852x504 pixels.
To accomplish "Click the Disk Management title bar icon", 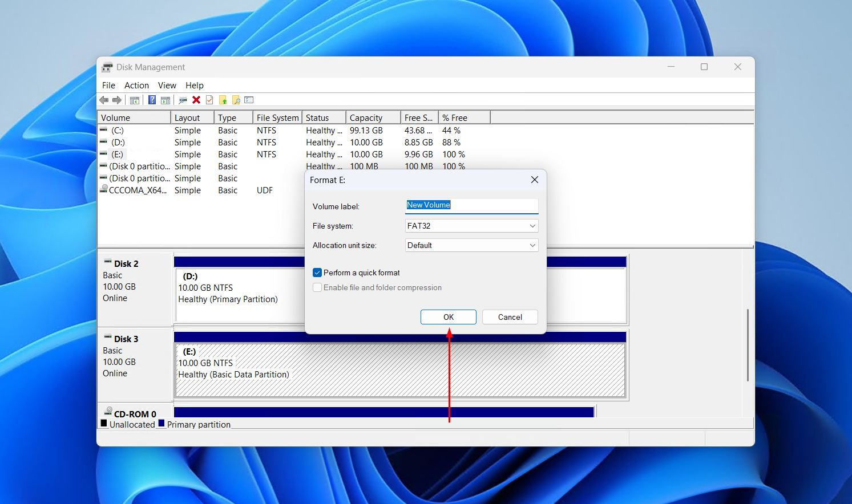I will pyautogui.click(x=107, y=67).
